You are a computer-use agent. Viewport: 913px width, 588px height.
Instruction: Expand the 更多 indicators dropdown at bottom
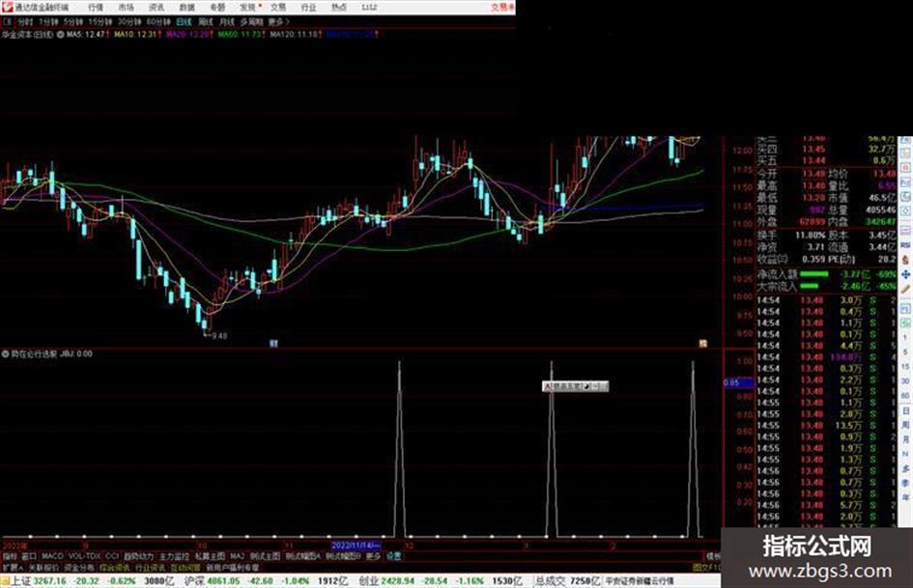(x=373, y=556)
